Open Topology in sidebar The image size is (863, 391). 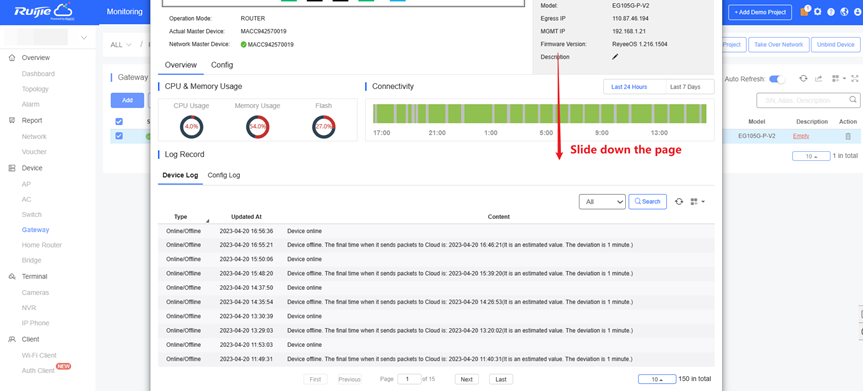pyautogui.click(x=35, y=89)
